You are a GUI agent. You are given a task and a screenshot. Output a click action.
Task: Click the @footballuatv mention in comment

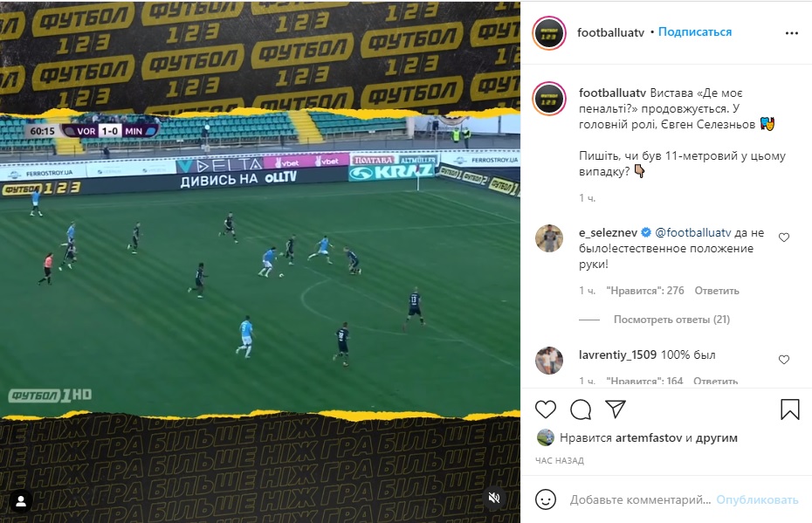[x=693, y=232]
